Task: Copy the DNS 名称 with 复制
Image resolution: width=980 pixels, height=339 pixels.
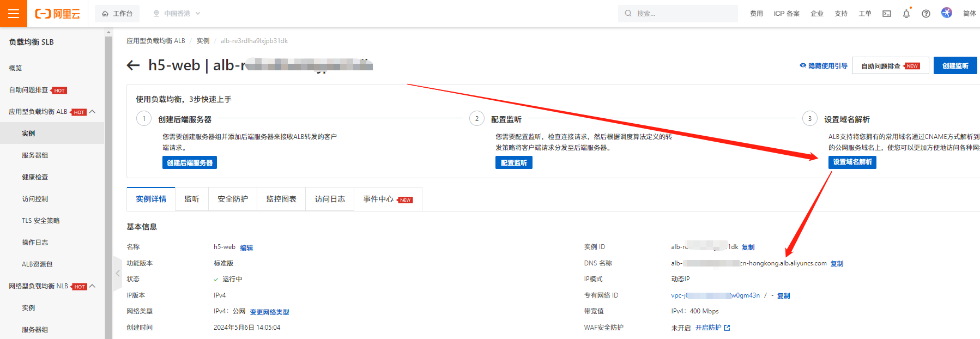Action: click(837, 264)
